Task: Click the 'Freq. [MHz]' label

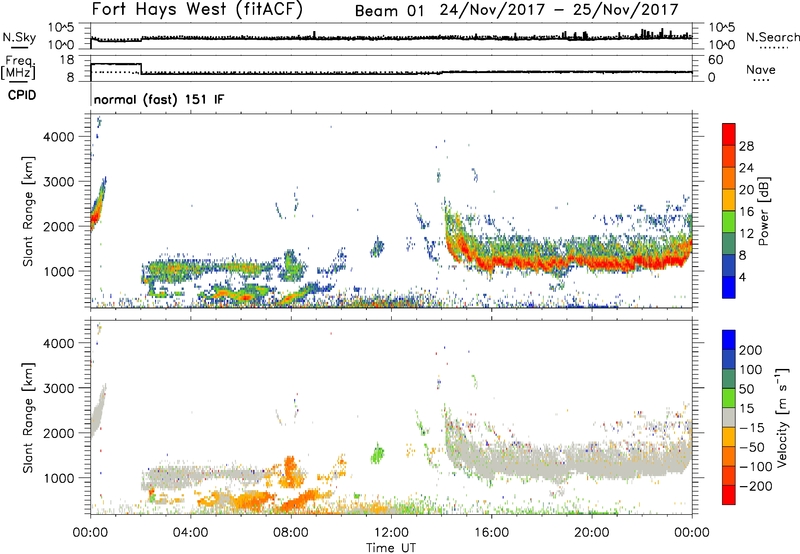Action: (18, 67)
